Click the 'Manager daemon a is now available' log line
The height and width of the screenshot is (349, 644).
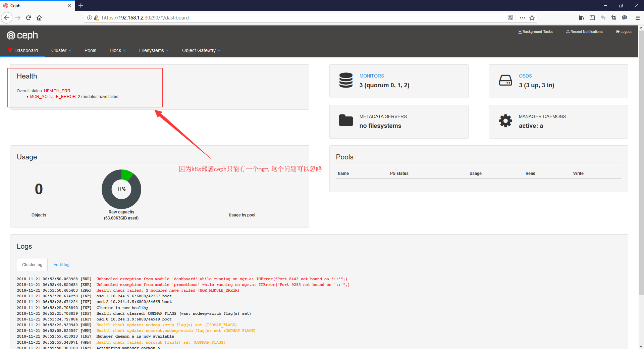click(x=95, y=336)
